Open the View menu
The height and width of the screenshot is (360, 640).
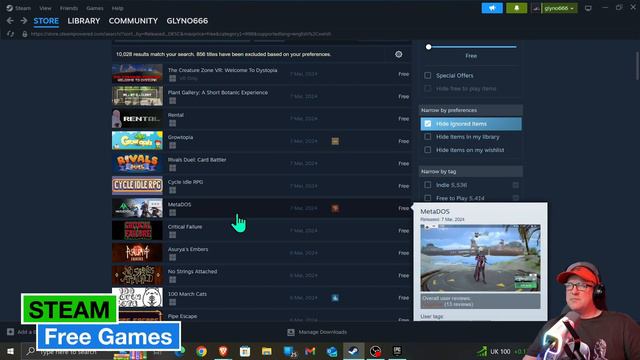click(45, 8)
